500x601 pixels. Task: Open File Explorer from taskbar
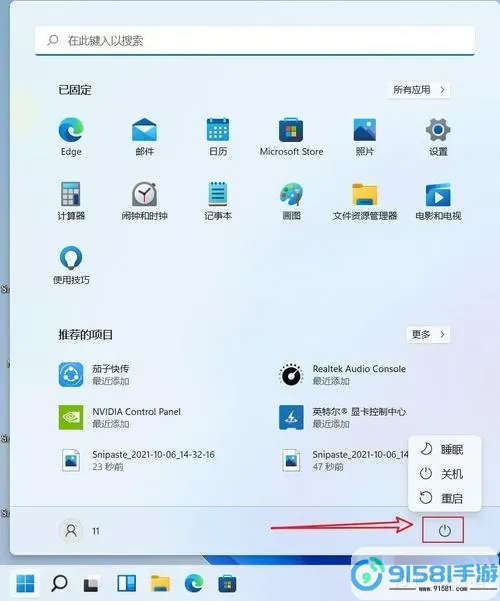tap(160, 584)
